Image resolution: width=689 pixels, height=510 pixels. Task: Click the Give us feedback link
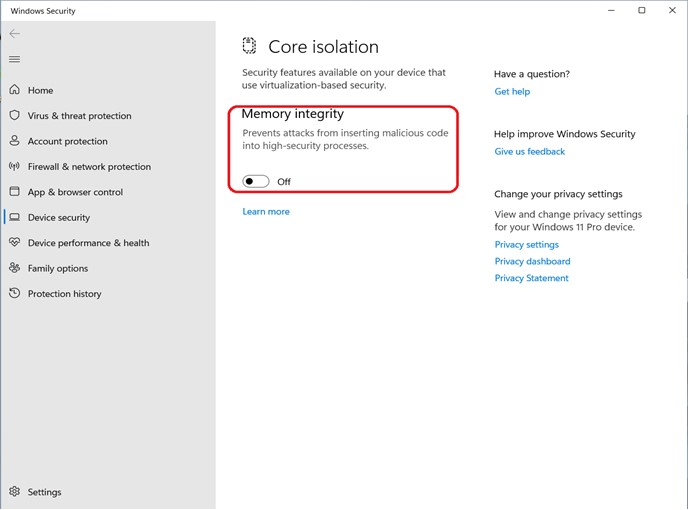click(x=530, y=152)
